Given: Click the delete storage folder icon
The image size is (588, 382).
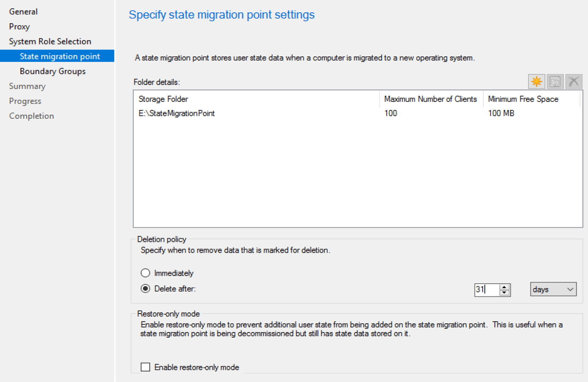Looking at the screenshot, I should point(573,81).
